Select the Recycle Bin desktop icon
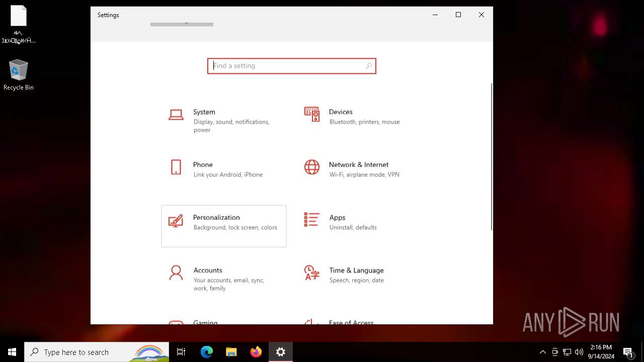The image size is (644, 362). click(19, 75)
